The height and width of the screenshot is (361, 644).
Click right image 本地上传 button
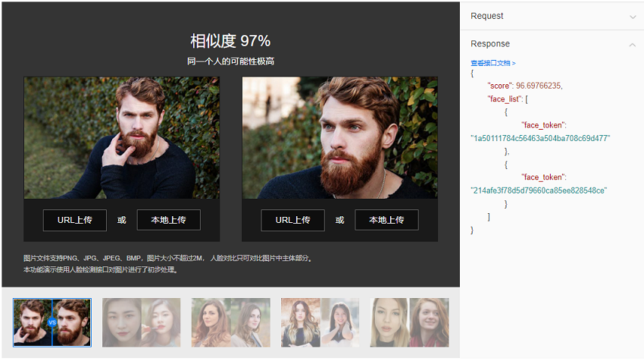pyautogui.click(x=386, y=220)
